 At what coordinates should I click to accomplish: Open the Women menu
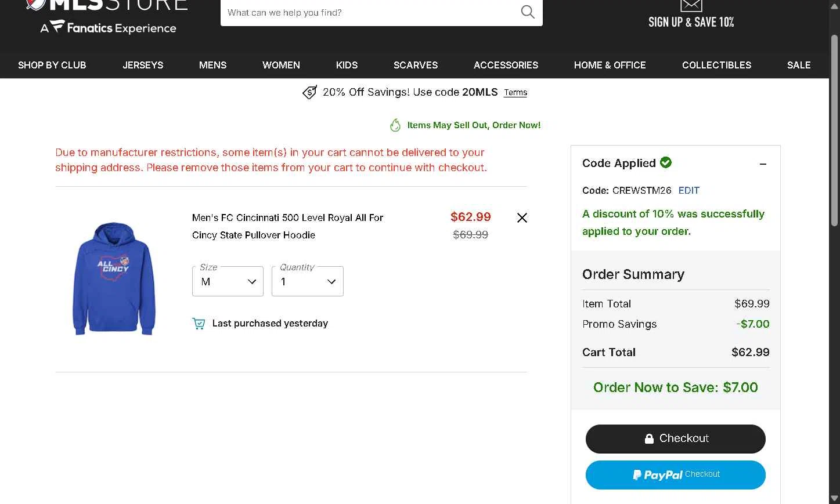click(281, 65)
